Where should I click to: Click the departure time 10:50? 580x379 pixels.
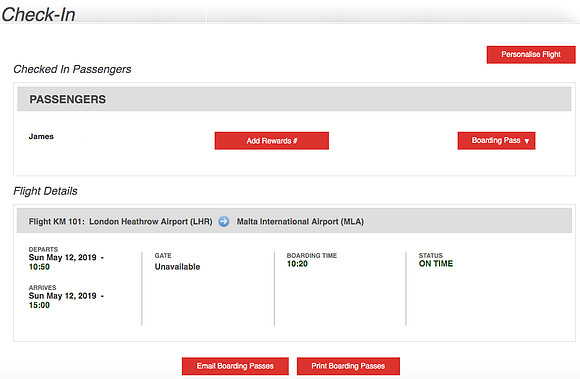(x=39, y=267)
